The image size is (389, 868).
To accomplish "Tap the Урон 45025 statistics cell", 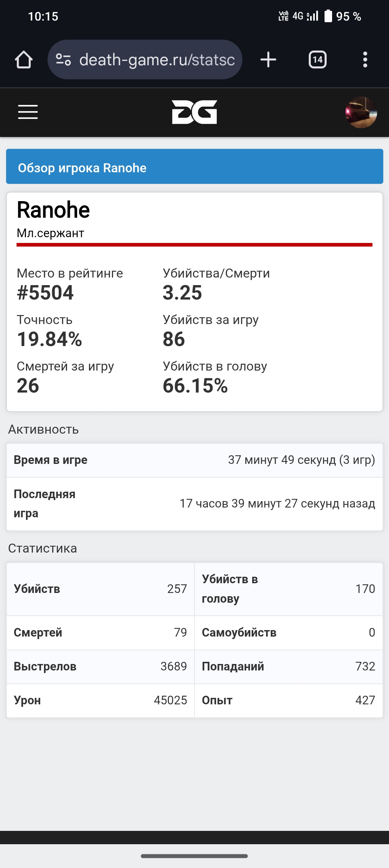I will coord(100,700).
